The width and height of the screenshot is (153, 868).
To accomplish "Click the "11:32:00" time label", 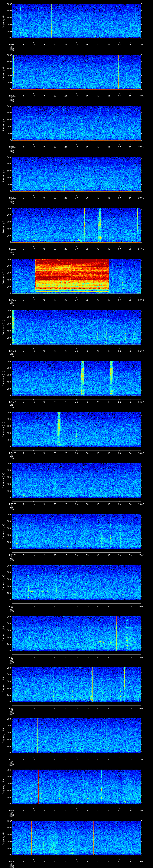I will [x=12, y=861].
